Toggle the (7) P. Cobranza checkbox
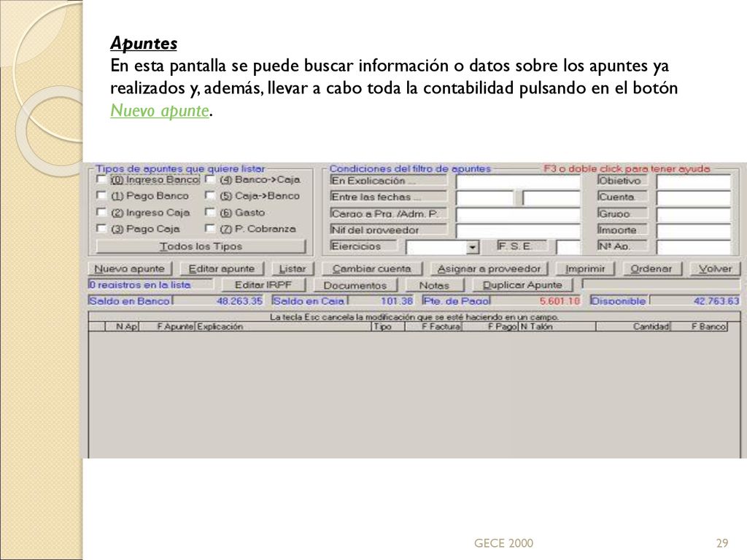Image resolution: width=747 pixels, height=560 pixels. pyautogui.click(x=209, y=228)
